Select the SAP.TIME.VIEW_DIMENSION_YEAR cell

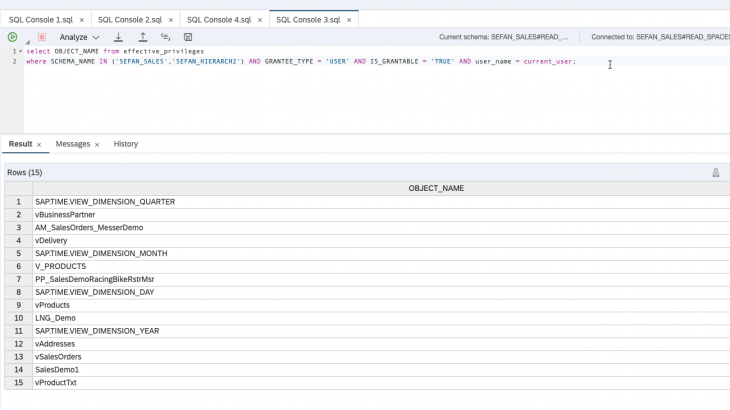click(381, 331)
